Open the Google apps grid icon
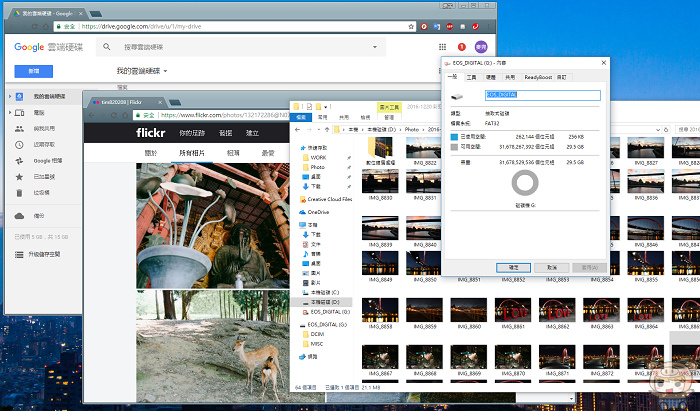 click(x=441, y=47)
